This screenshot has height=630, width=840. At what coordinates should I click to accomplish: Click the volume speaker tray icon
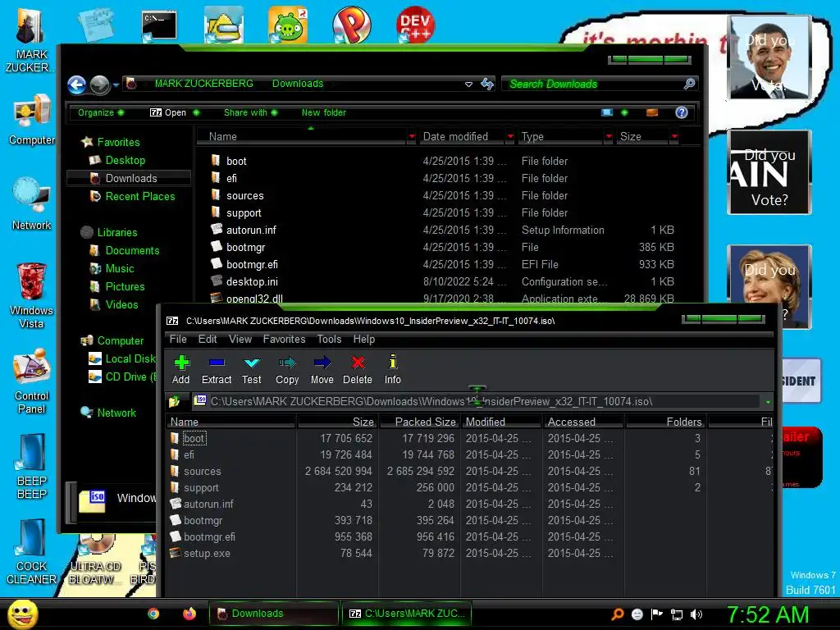click(696, 614)
